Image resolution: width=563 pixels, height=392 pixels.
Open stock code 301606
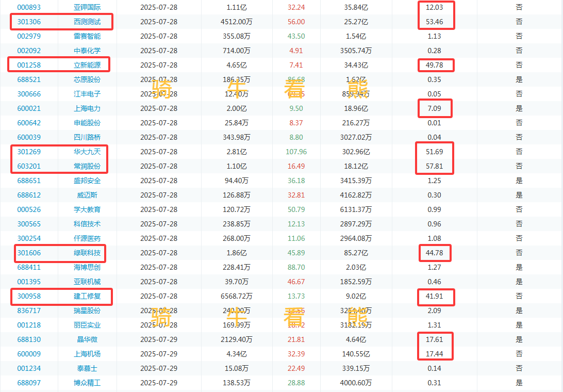(x=29, y=253)
